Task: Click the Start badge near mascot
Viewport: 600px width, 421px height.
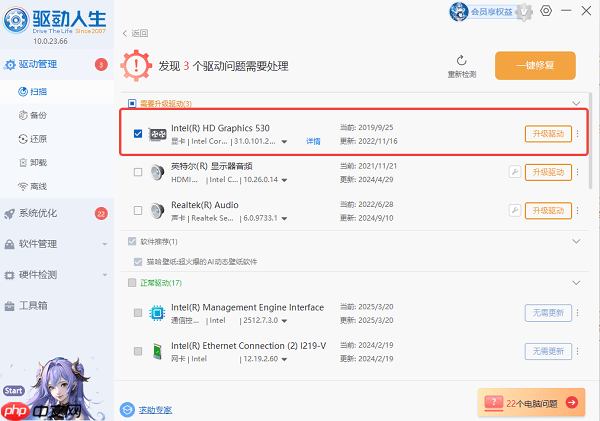Action: point(14,391)
